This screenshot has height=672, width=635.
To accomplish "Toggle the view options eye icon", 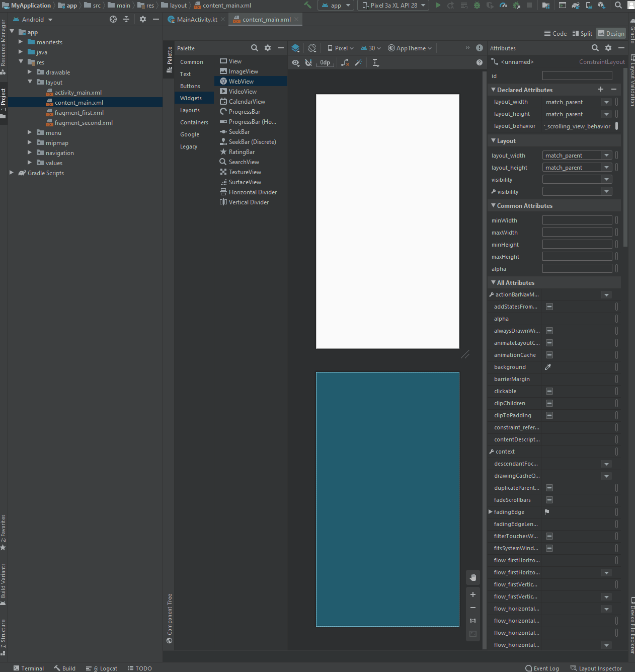I will point(295,63).
